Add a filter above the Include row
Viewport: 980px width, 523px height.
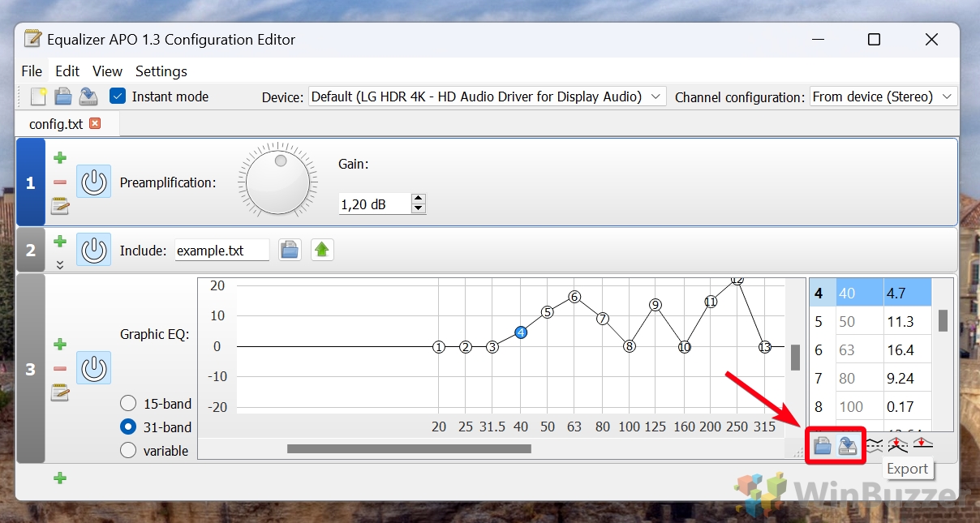click(60, 241)
